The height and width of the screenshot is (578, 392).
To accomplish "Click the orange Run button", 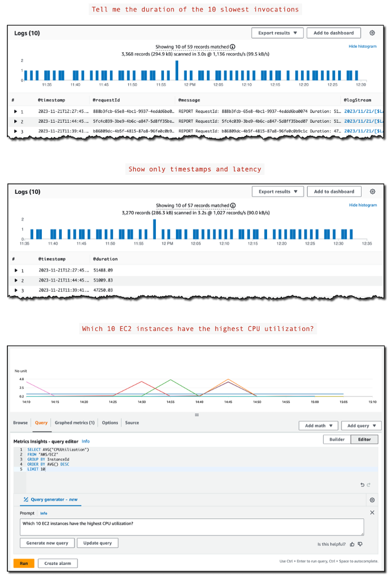I will pos(24,563).
